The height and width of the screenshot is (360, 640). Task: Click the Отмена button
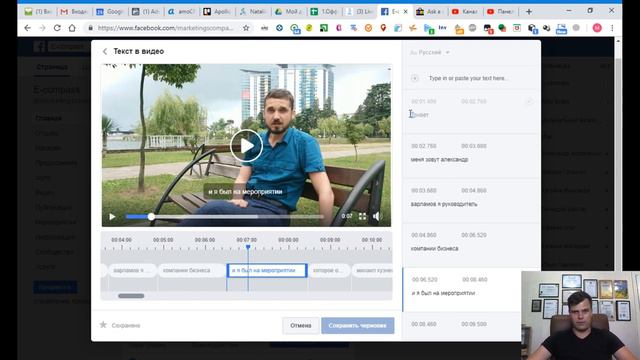point(301,326)
